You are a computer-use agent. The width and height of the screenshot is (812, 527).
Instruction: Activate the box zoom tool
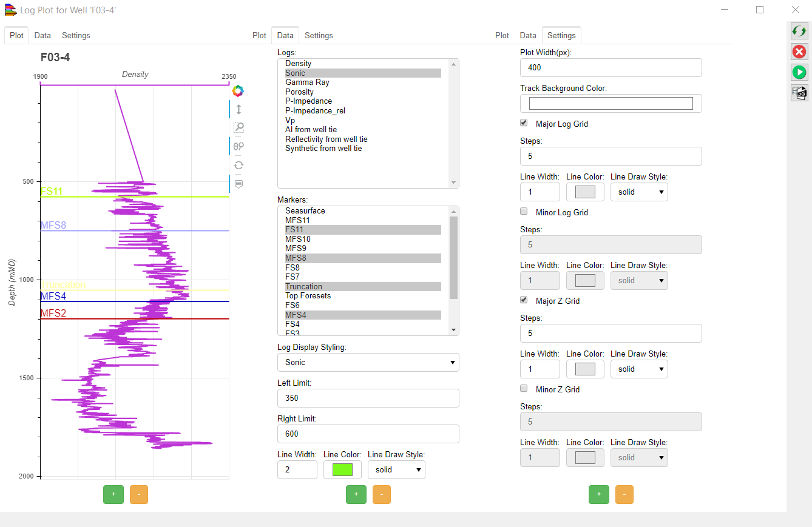[x=239, y=127]
